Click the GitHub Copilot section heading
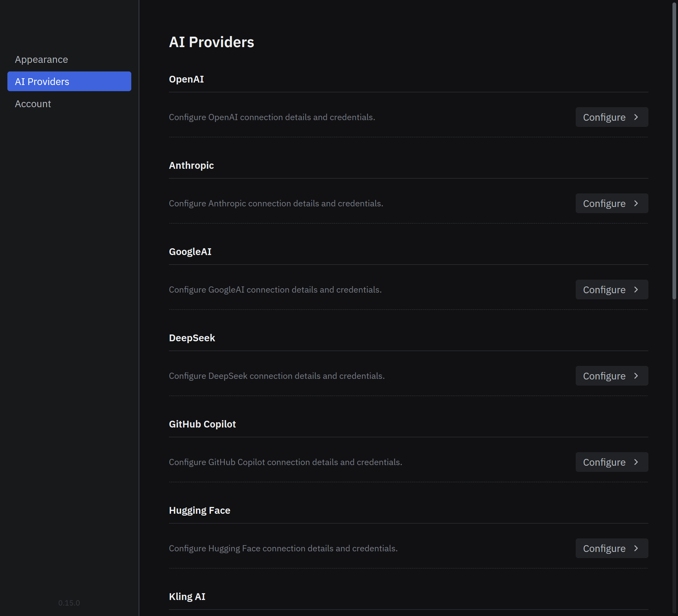 [202, 424]
